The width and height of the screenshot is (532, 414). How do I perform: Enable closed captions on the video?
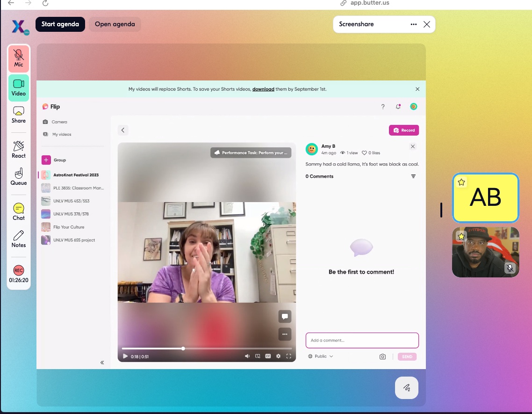(x=268, y=356)
